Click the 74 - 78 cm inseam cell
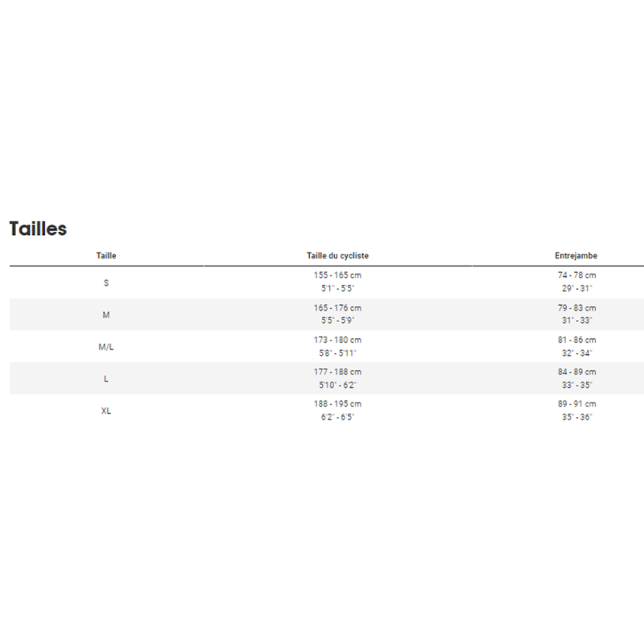644x644 pixels. point(576,275)
